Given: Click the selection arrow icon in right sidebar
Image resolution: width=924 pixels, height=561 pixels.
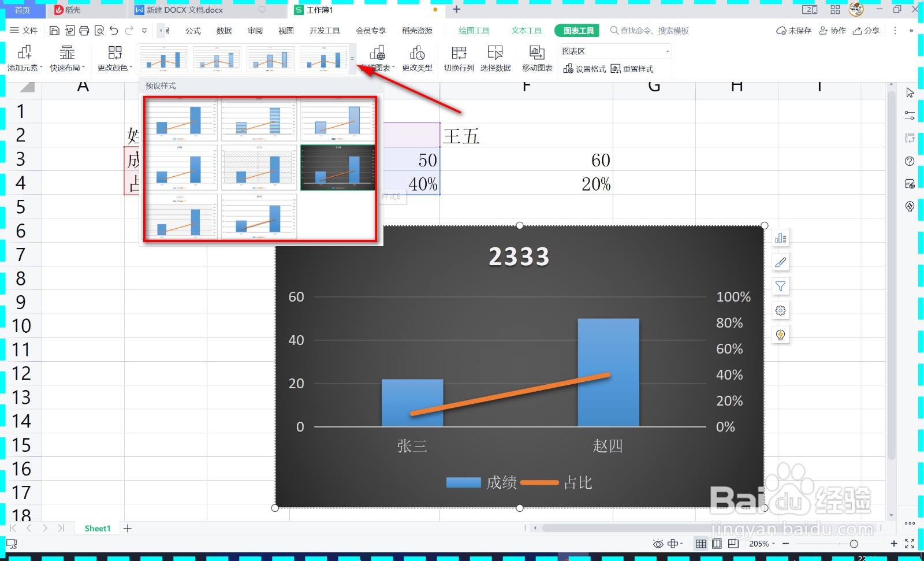Looking at the screenshot, I should click(910, 93).
